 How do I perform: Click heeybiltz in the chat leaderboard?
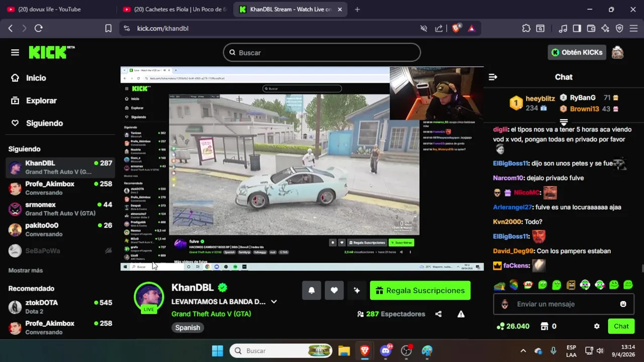(540, 99)
